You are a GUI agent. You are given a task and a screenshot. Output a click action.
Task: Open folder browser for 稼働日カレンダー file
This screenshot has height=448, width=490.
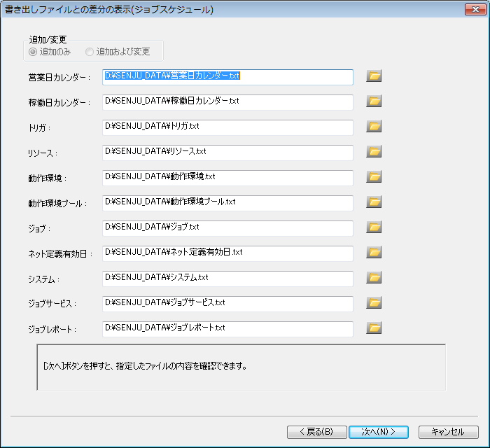click(374, 101)
